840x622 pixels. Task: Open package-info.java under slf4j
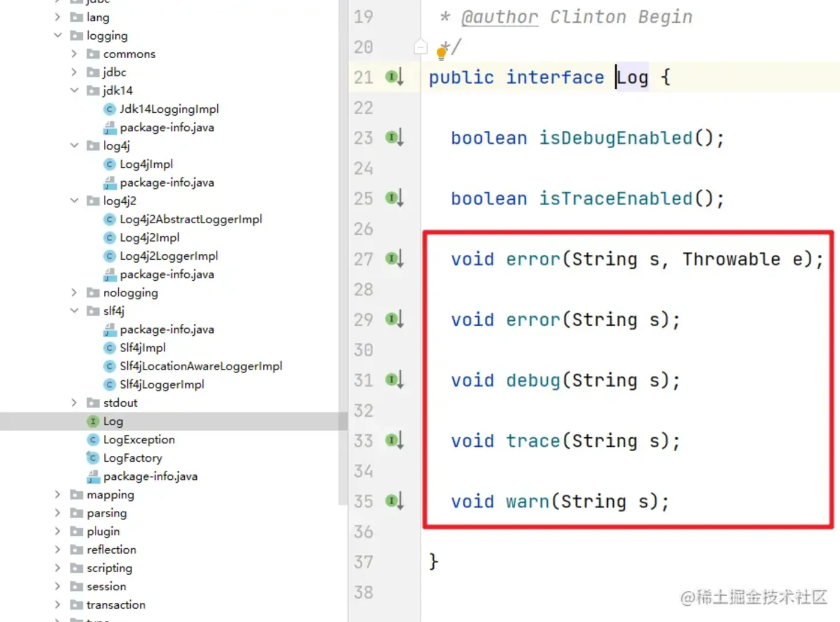[x=167, y=330]
